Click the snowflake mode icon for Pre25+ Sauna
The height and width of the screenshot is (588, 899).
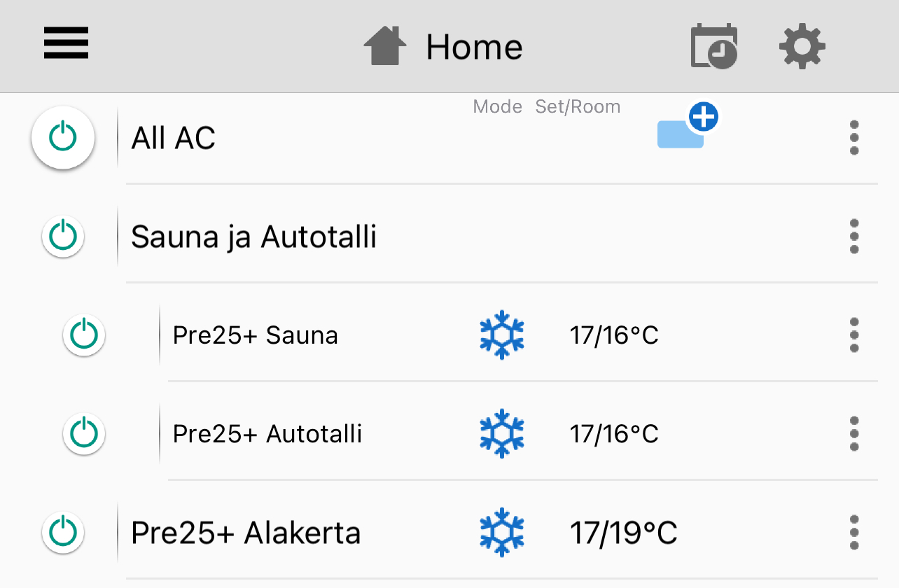coord(502,336)
